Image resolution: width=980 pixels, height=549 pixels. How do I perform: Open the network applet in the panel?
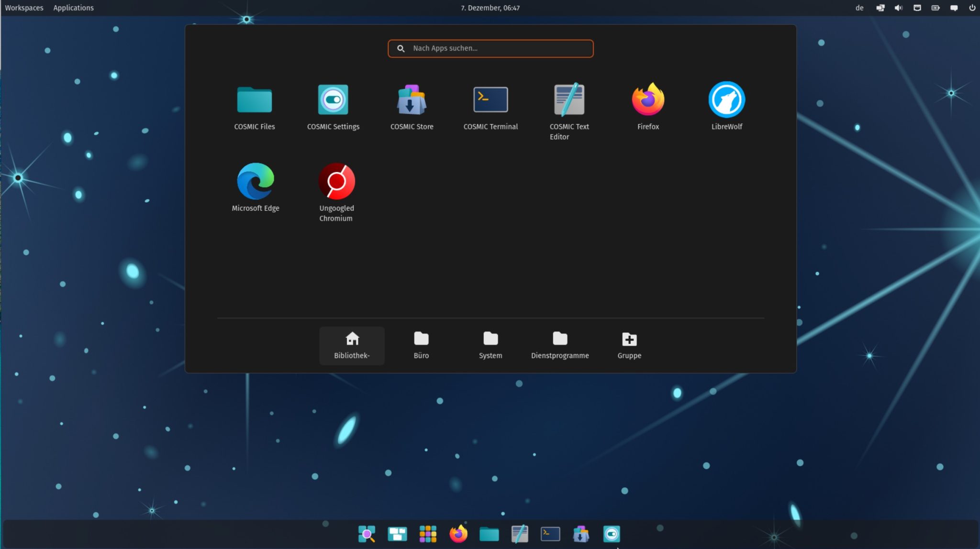[x=917, y=8]
